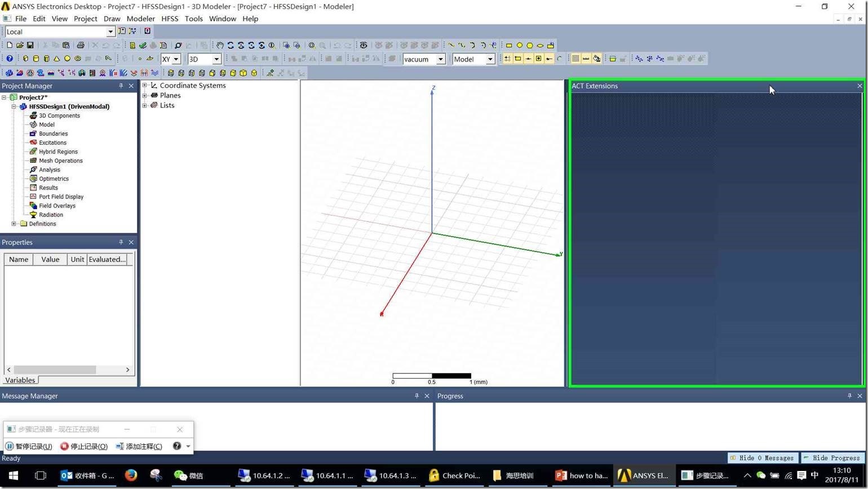Open the Outlook inbox taskbar item
868x489 pixels.
tap(87, 475)
